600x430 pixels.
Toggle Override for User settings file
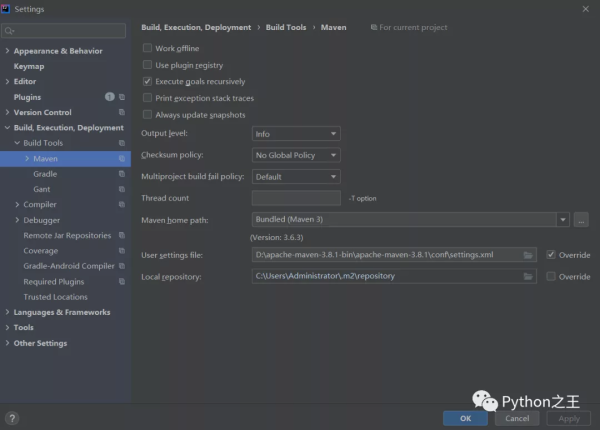pyautogui.click(x=551, y=255)
